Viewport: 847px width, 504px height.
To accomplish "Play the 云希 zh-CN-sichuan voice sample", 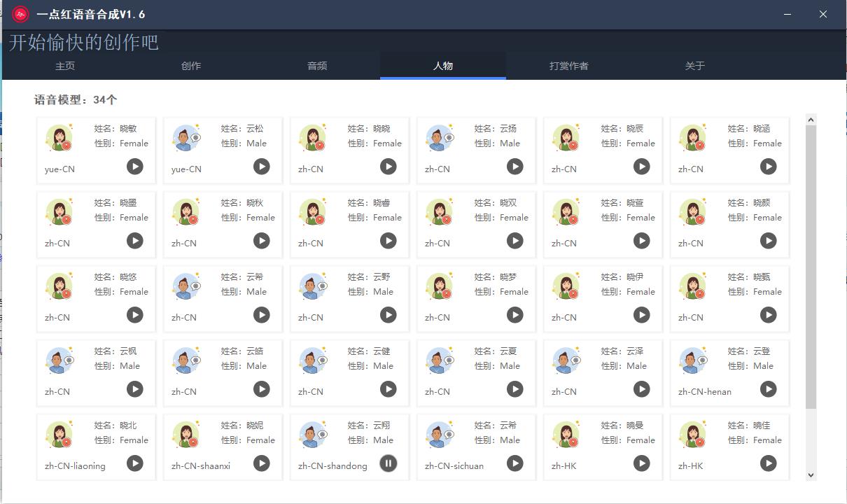I will click(x=515, y=463).
